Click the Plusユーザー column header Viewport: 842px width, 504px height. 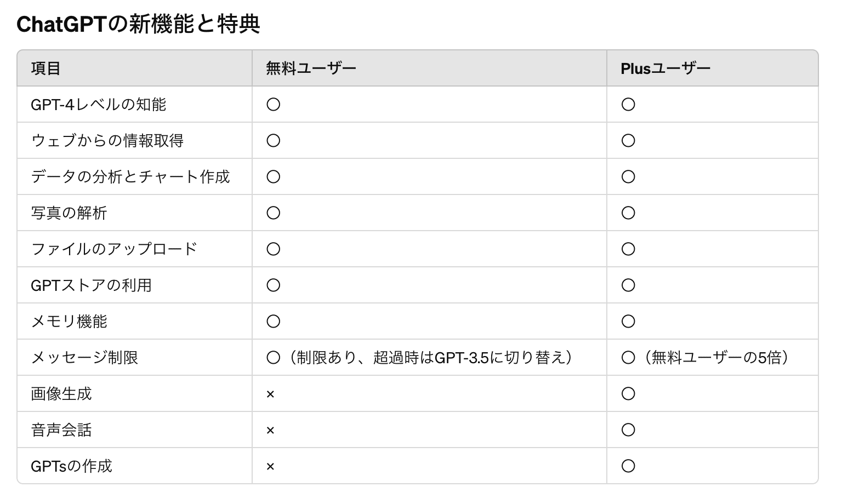pyautogui.click(x=665, y=68)
